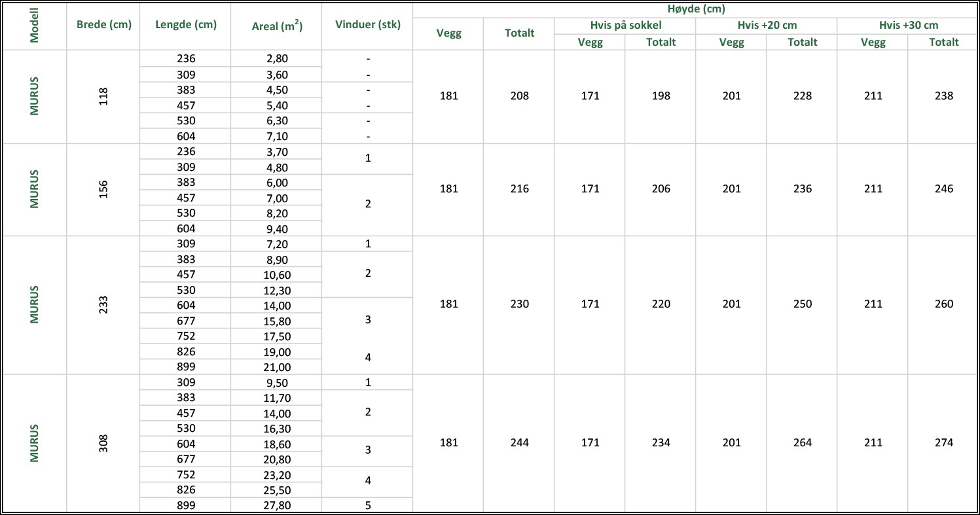
Task: Select the window count cell showing 5
Action: point(368,505)
